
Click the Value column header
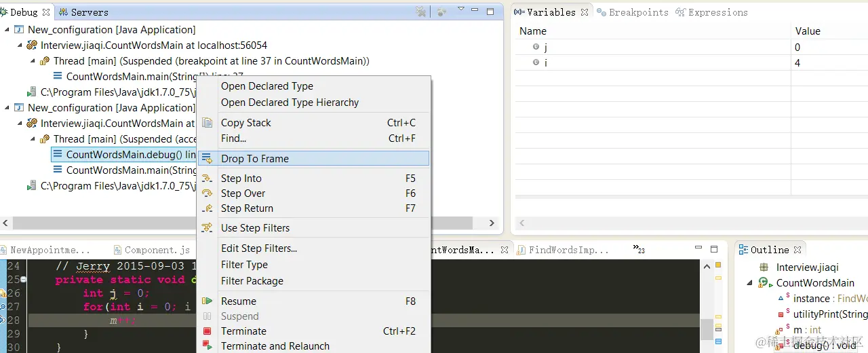829,31
